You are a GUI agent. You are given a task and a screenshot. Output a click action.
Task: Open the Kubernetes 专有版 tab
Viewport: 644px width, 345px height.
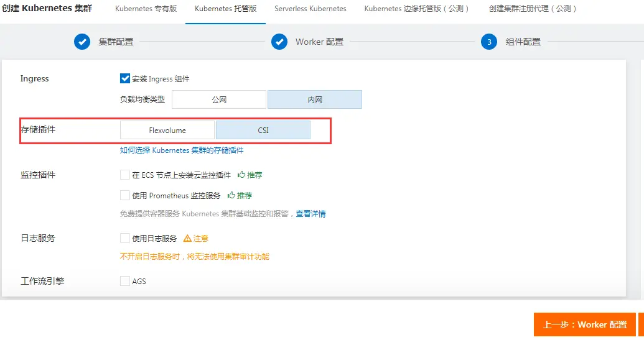[x=146, y=9]
